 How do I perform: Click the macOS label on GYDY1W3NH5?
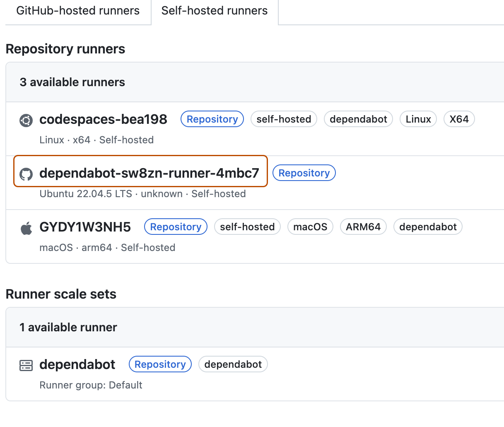(x=310, y=227)
